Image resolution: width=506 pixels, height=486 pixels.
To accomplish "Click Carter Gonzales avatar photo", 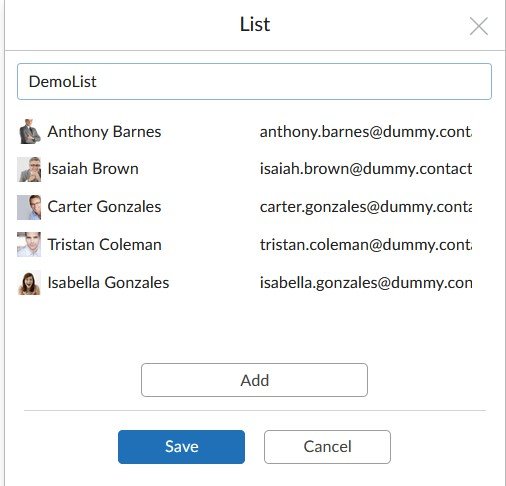I will [29, 207].
